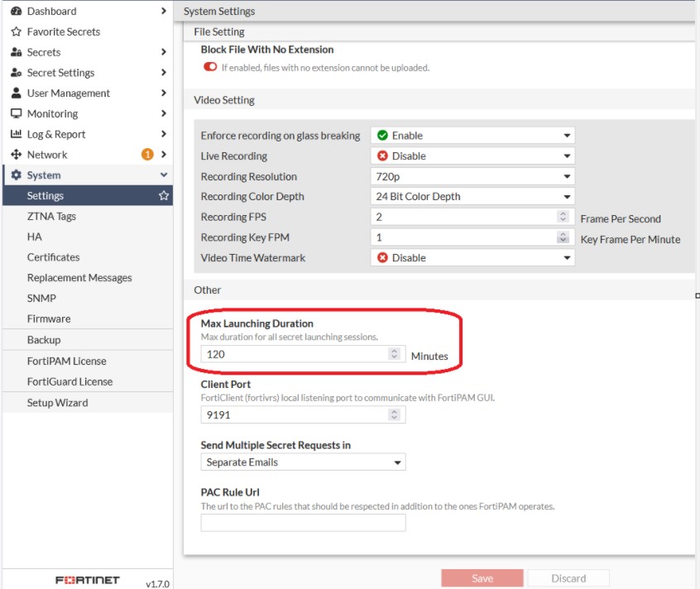Click the Favorite Secrets star icon

click(16, 31)
